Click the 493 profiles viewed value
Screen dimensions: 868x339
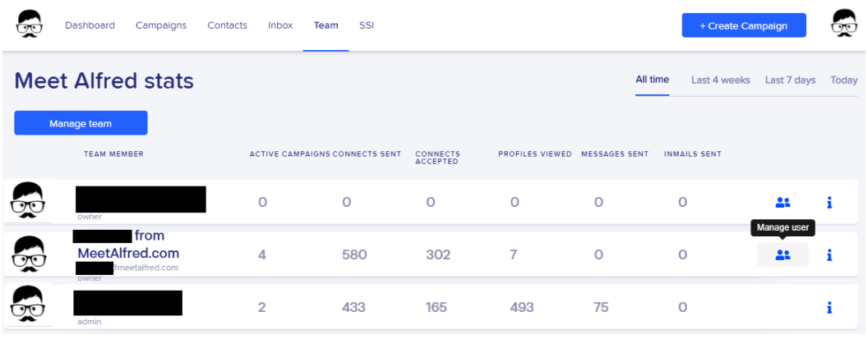tap(521, 307)
